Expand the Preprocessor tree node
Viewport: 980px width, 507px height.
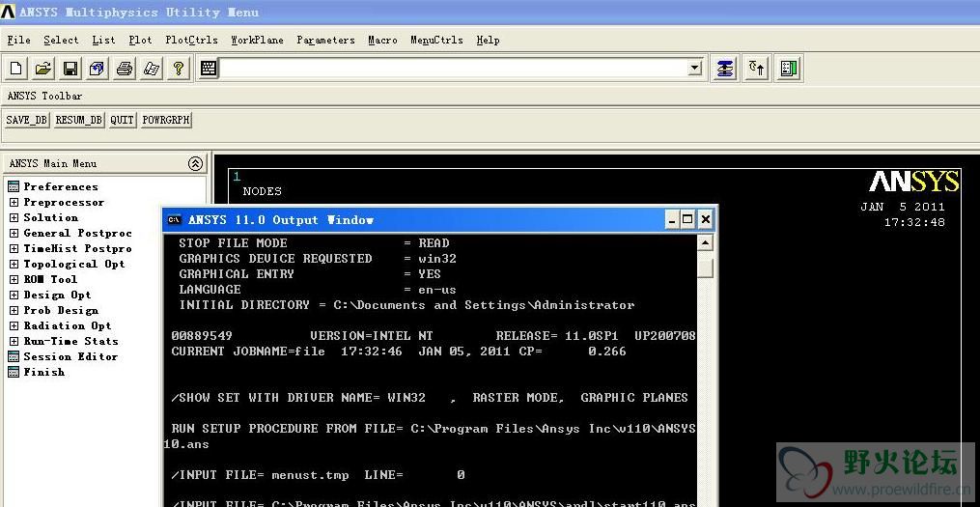14,202
